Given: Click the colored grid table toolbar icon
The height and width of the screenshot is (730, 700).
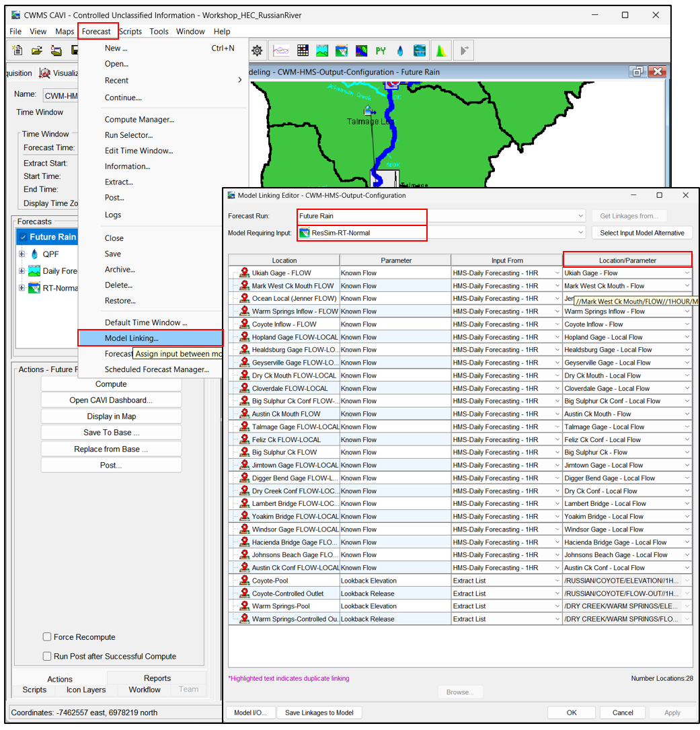Looking at the screenshot, I should pyautogui.click(x=303, y=50).
